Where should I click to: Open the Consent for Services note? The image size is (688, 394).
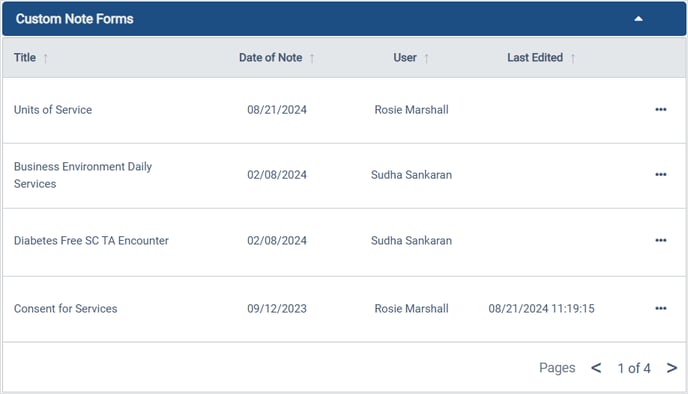(x=66, y=308)
